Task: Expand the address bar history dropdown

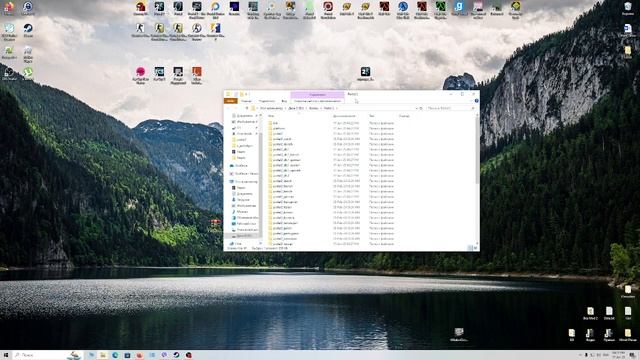Action: coord(416,108)
